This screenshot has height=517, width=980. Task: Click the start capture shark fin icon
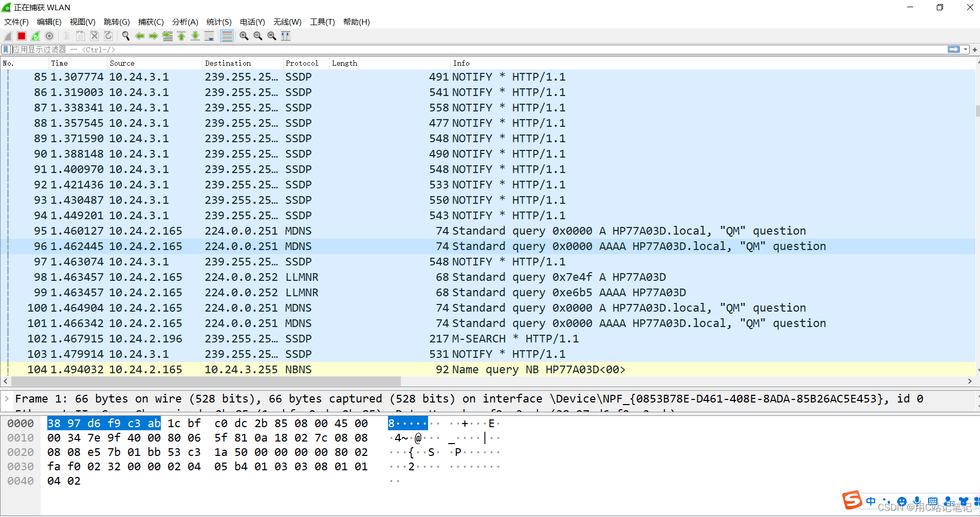coord(8,36)
